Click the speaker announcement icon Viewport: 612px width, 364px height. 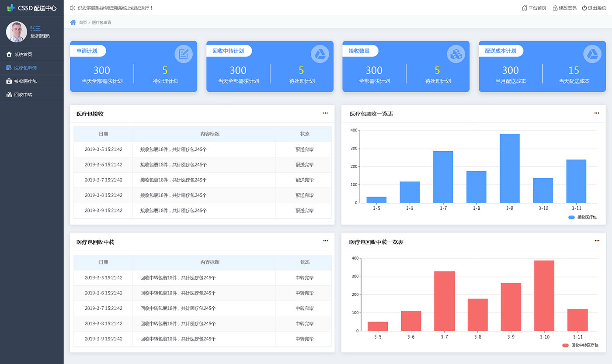pos(73,8)
